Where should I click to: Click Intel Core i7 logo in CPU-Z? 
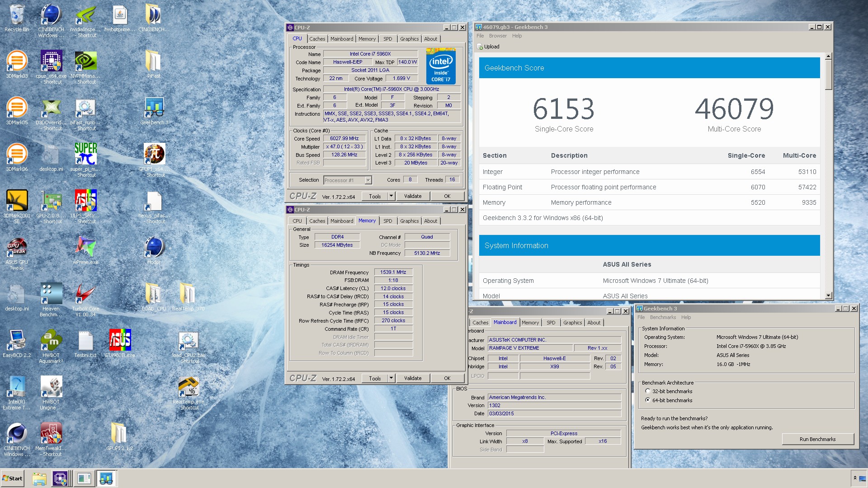pos(441,66)
